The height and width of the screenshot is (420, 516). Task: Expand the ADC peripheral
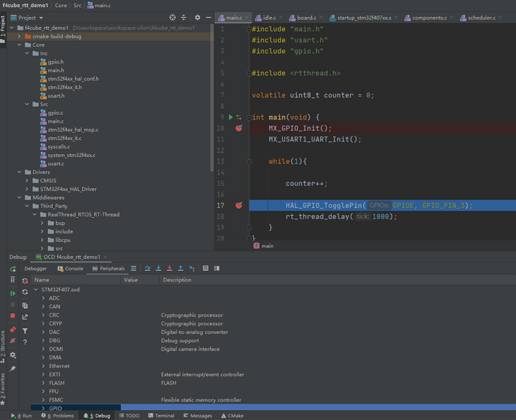pos(43,298)
